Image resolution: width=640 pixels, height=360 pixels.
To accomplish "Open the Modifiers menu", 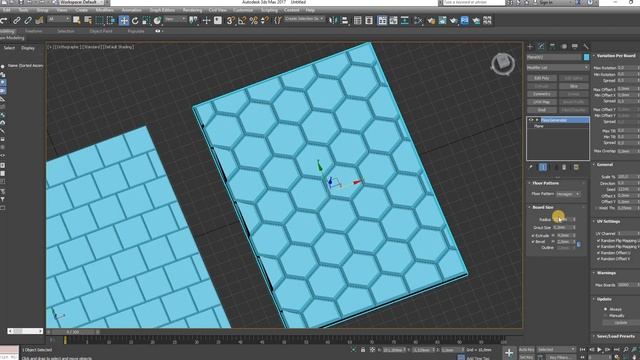I will tap(104, 10).
